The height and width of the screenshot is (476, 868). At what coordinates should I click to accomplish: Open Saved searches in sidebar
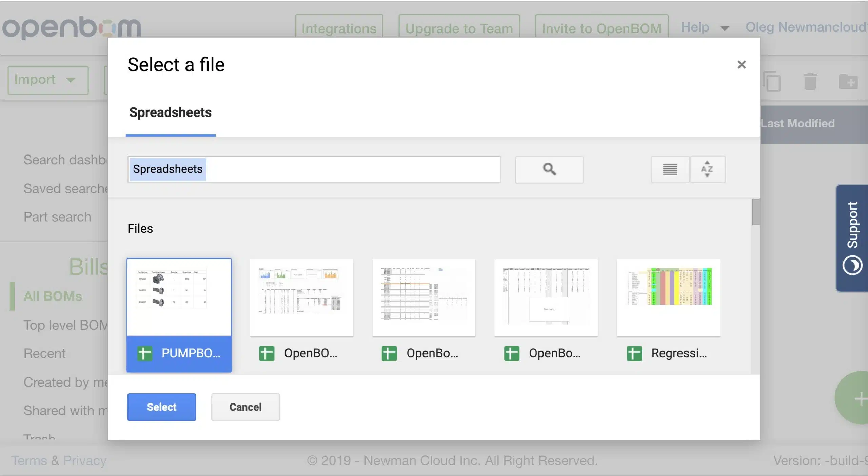click(66, 189)
